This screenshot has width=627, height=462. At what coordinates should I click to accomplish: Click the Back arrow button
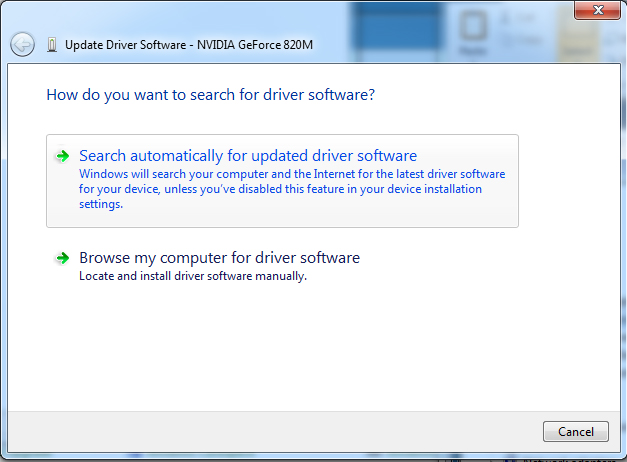pyautogui.click(x=22, y=44)
